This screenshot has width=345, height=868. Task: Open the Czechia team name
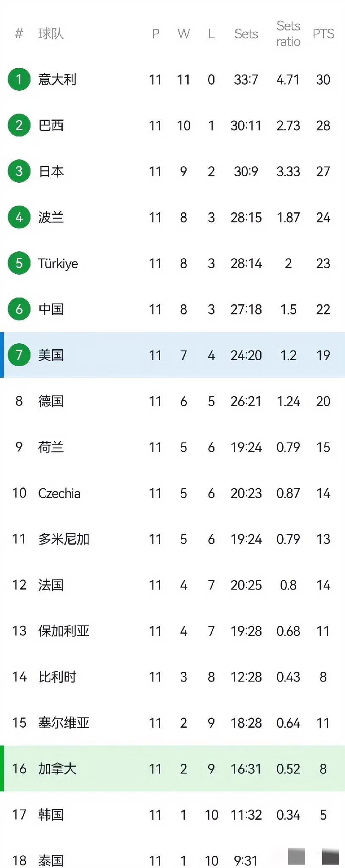pyautogui.click(x=59, y=493)
